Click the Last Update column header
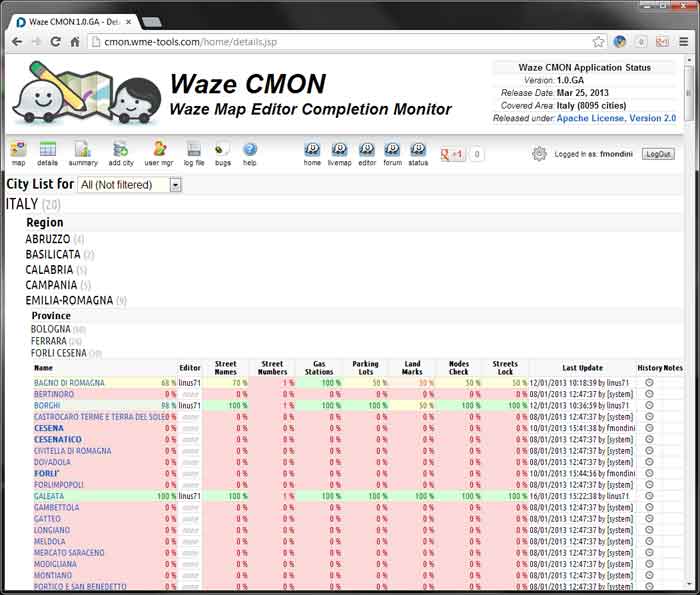 click(582, 368)
